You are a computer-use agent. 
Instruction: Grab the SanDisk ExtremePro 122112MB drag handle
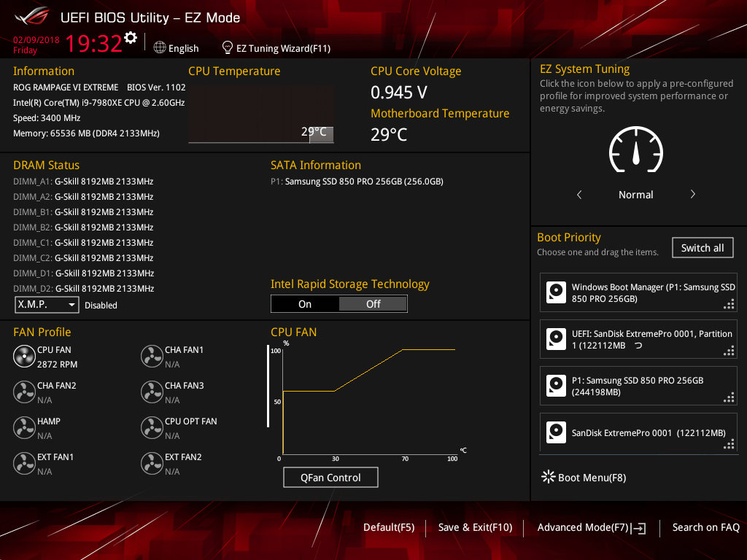coord(729,444)
